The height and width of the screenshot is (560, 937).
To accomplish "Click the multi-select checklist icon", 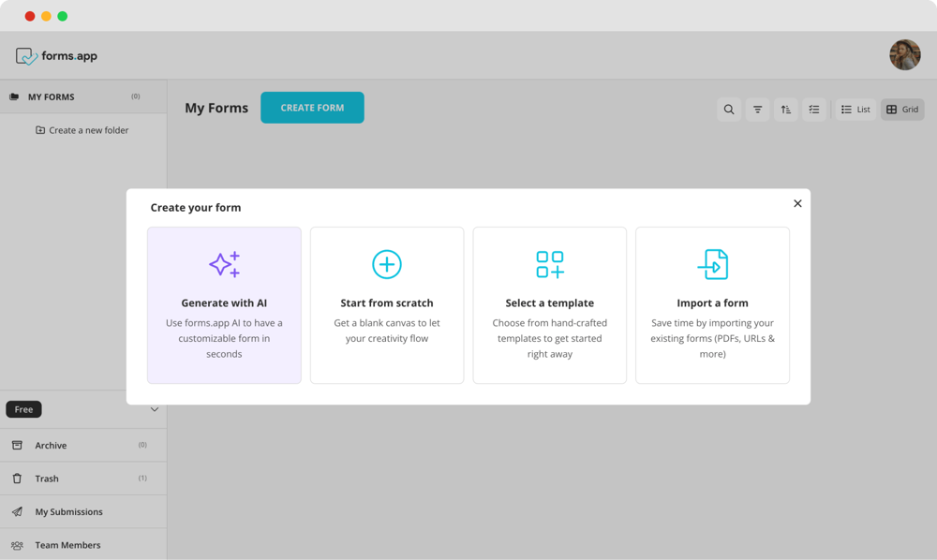I will click(x=814, y=110).
